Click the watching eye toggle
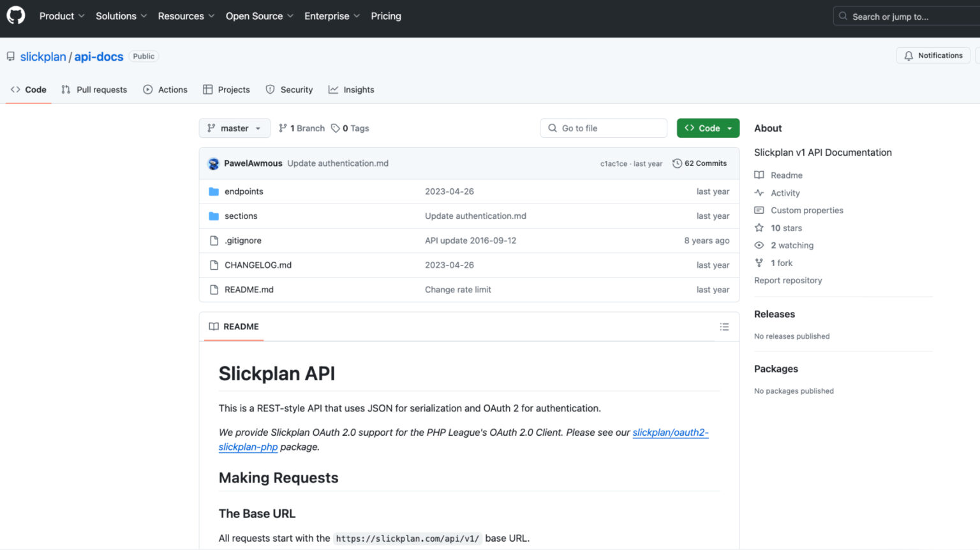Screen dimensions: 980x550 [x=759, y=245]
